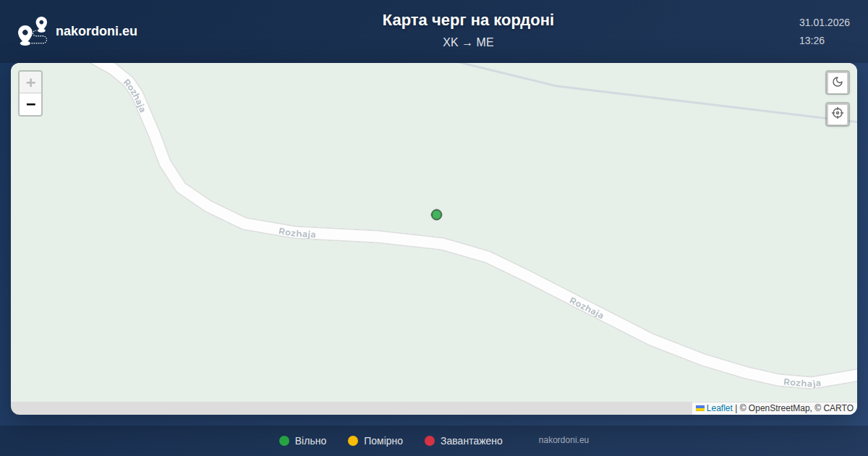Image resolution: width=868 pixels, height=456 pixels.
Task: Click the red Завантажено legend dot
Action: tap(430, 441)
